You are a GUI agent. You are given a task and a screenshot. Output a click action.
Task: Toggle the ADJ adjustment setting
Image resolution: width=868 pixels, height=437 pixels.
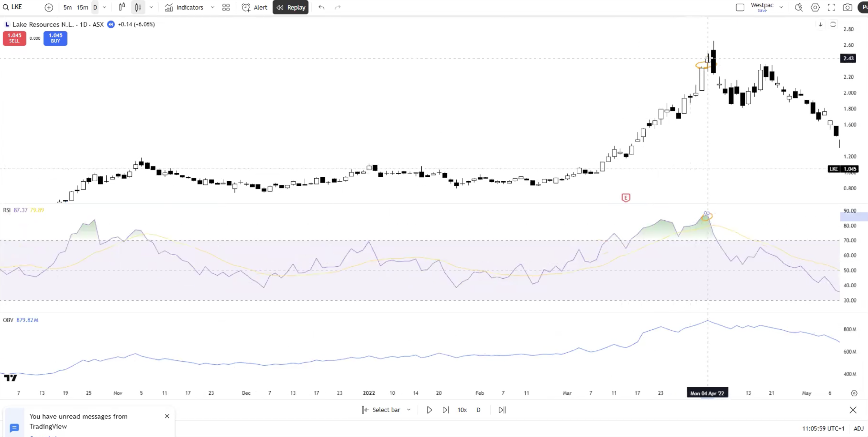[x=858, y=428]
